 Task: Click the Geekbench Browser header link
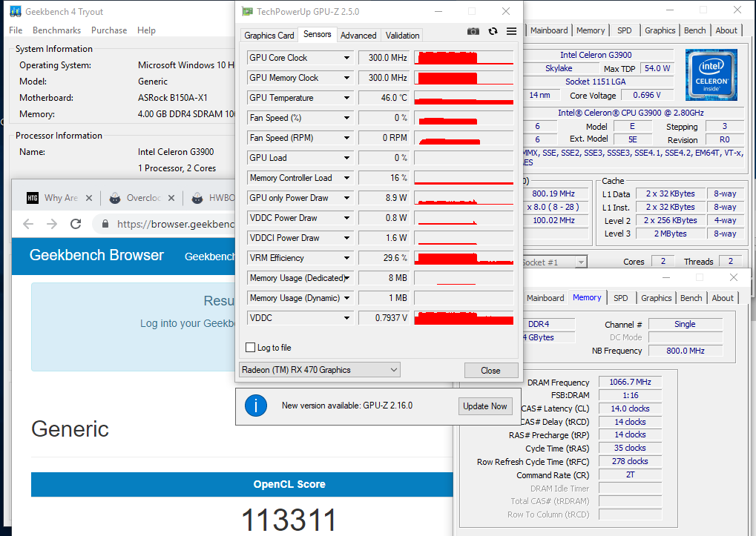96,255
